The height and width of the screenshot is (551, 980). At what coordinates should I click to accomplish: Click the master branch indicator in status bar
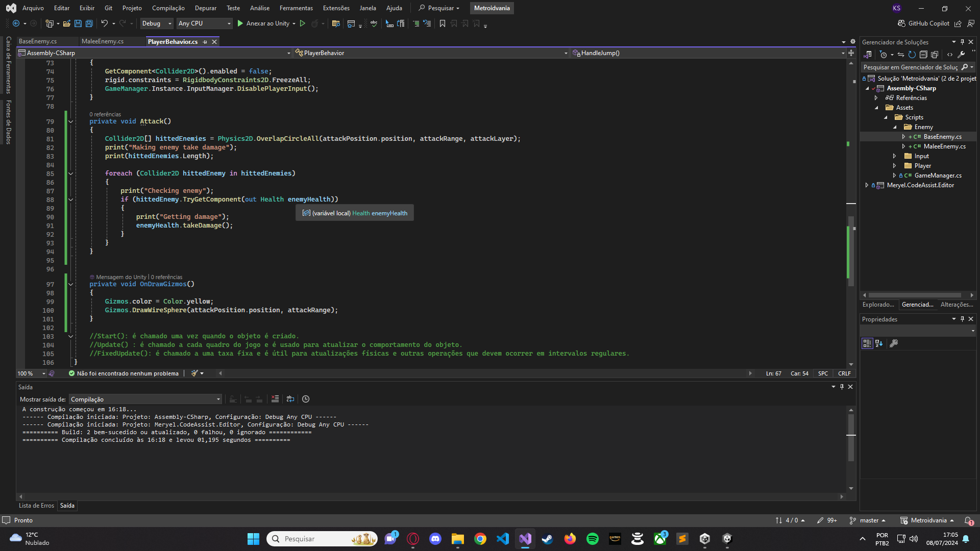[868, 520]
